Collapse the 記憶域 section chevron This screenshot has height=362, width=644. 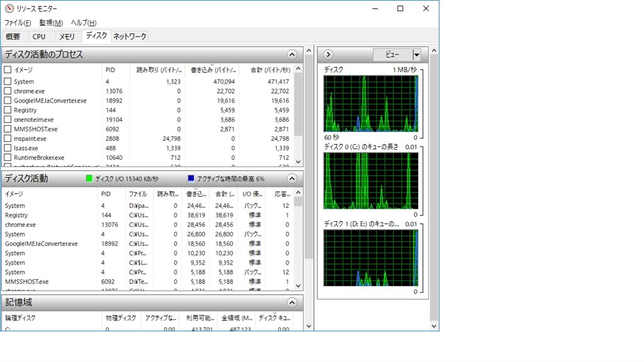(x=292, y=303)
